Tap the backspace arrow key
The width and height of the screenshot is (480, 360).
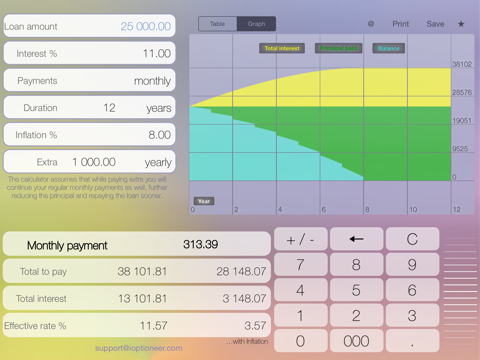356,239
